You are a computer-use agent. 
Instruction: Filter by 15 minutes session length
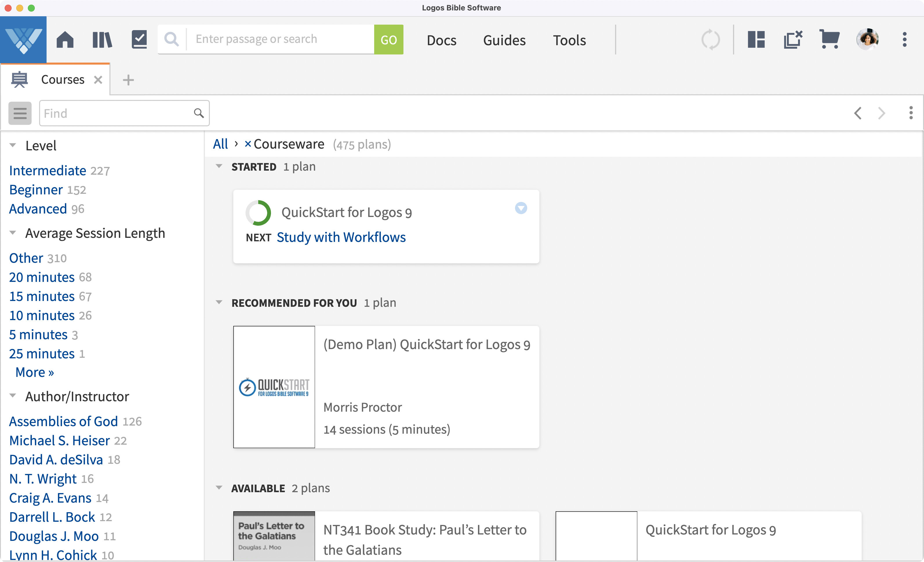click(x=42, y=296)
